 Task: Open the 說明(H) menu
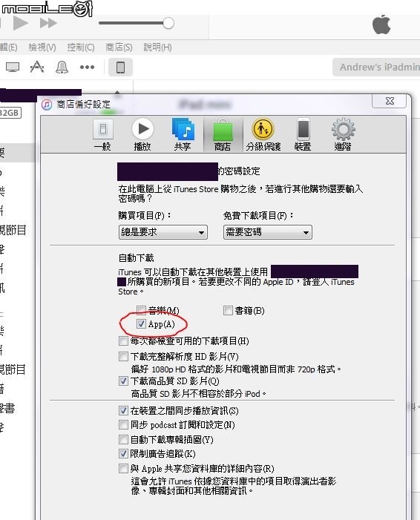pos(157,47)
